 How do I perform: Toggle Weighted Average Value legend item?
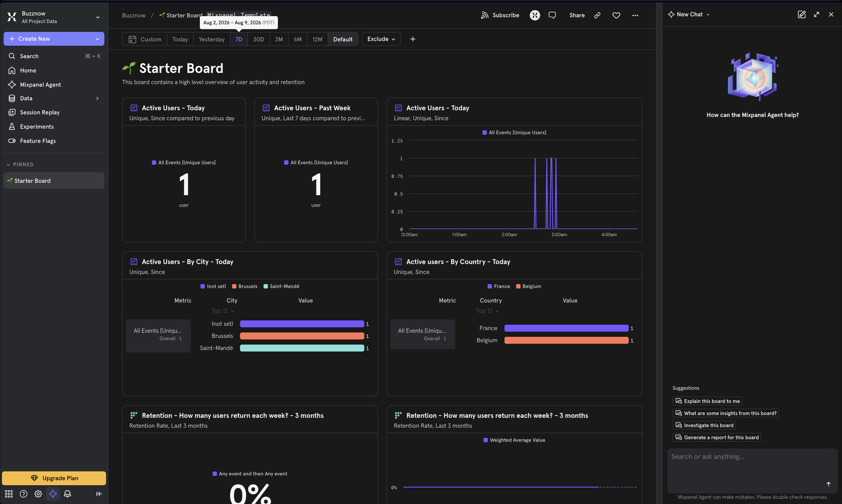point(514,440)
